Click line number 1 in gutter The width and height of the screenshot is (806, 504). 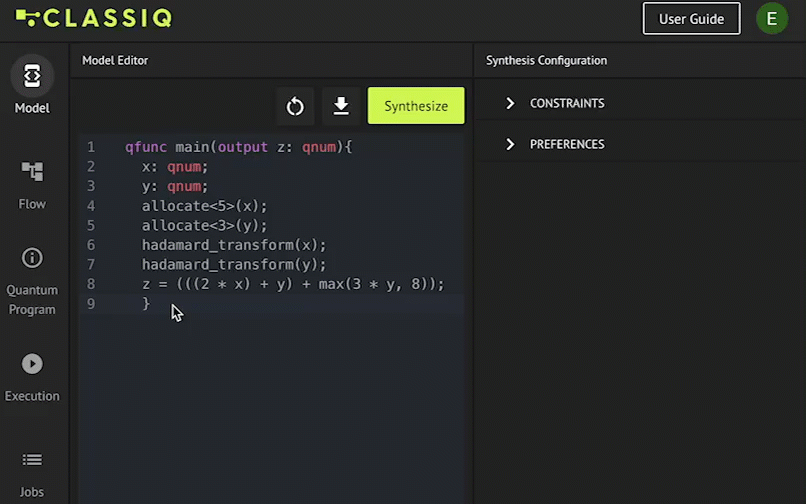(x=91, y=147)
